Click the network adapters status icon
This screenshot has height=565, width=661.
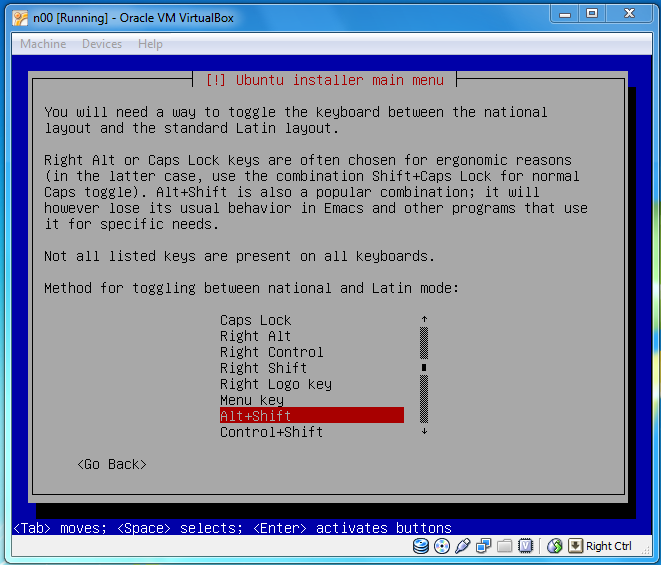[x=483, y=546]
